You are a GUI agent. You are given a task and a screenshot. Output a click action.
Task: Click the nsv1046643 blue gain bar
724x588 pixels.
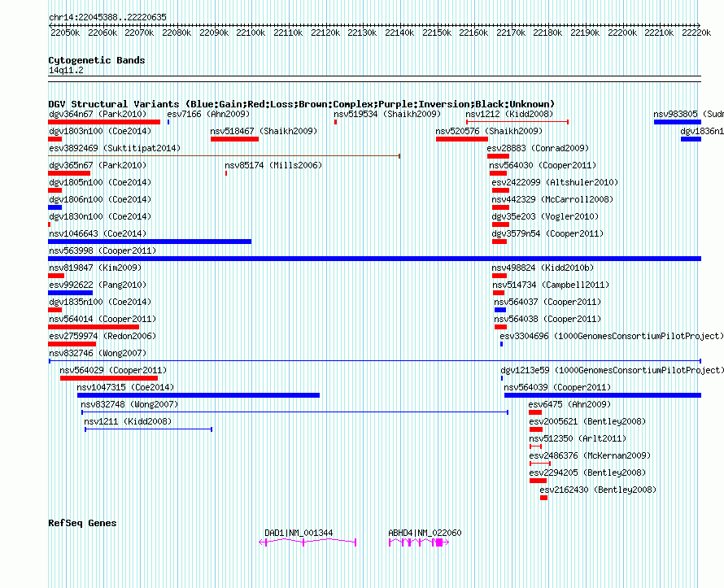click(x=150, y=242)
